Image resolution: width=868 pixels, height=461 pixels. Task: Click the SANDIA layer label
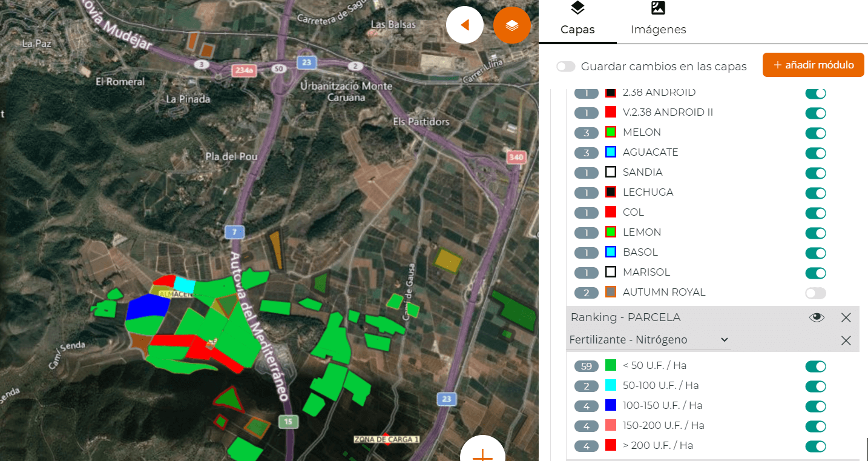point(642,173)
